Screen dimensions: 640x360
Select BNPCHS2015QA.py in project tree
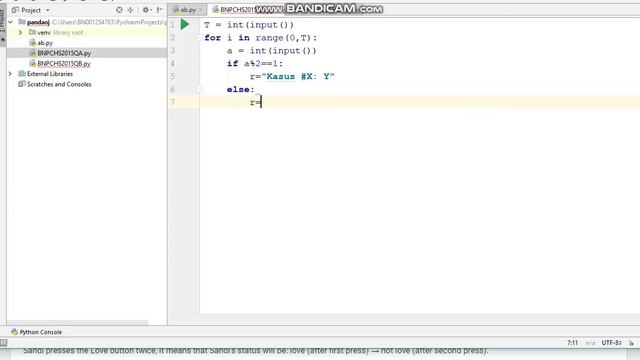pyautogui.click(x=64, y=53)
